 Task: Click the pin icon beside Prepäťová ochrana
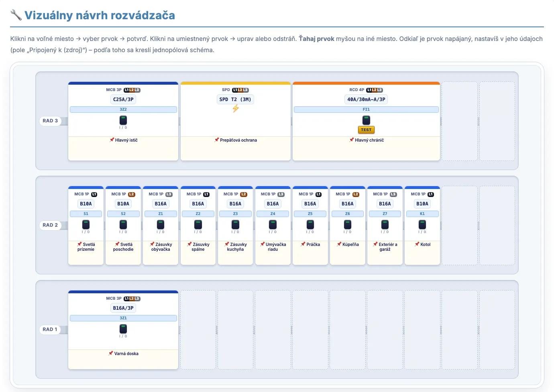216,140
